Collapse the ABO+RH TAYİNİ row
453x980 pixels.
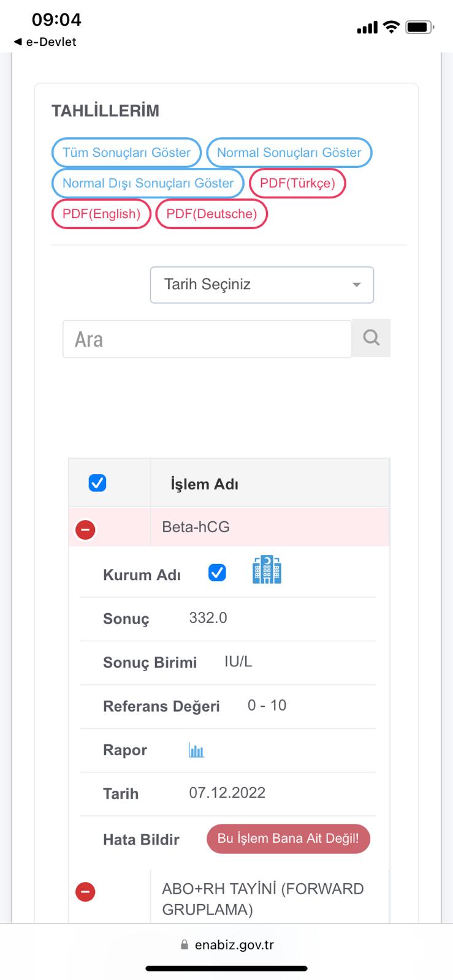click(85, 892)
